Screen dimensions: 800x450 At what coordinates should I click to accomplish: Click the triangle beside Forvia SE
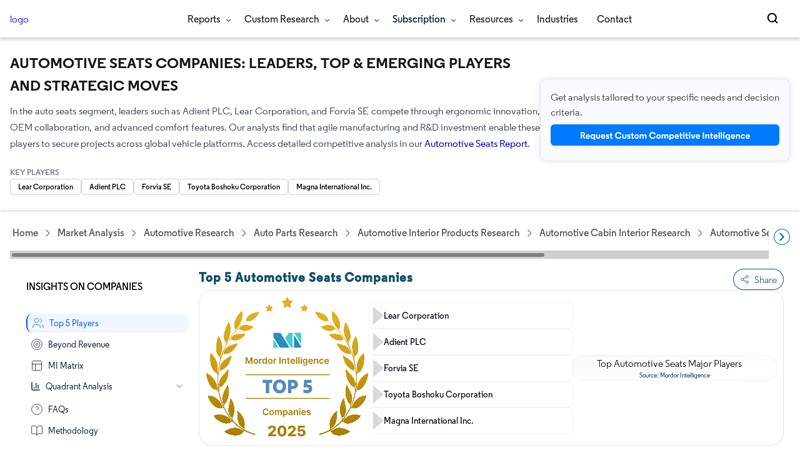pyautogui.click(x=378, y=368)
